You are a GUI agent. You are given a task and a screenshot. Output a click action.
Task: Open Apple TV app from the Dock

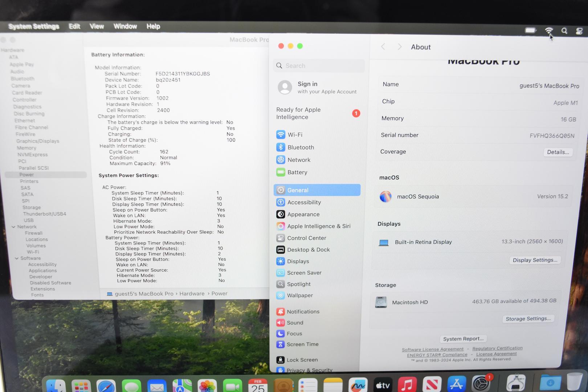tap(383, 385)
